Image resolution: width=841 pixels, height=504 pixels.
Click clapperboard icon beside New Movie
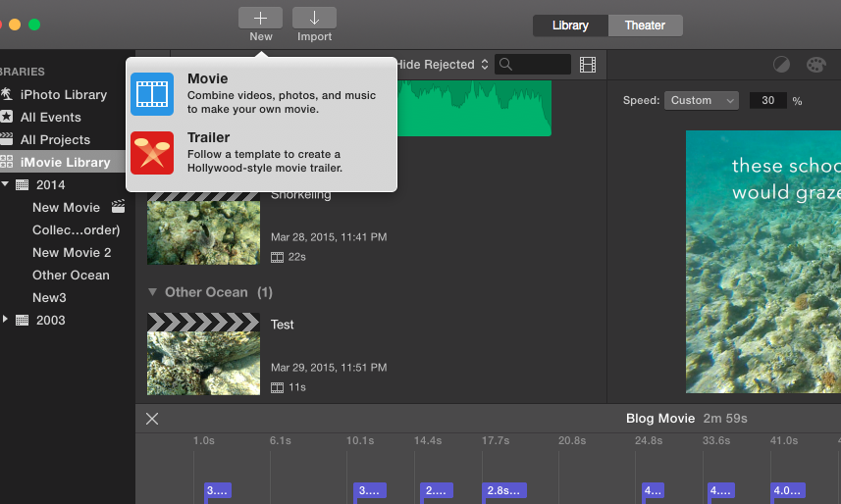click(x=118, y=207)
